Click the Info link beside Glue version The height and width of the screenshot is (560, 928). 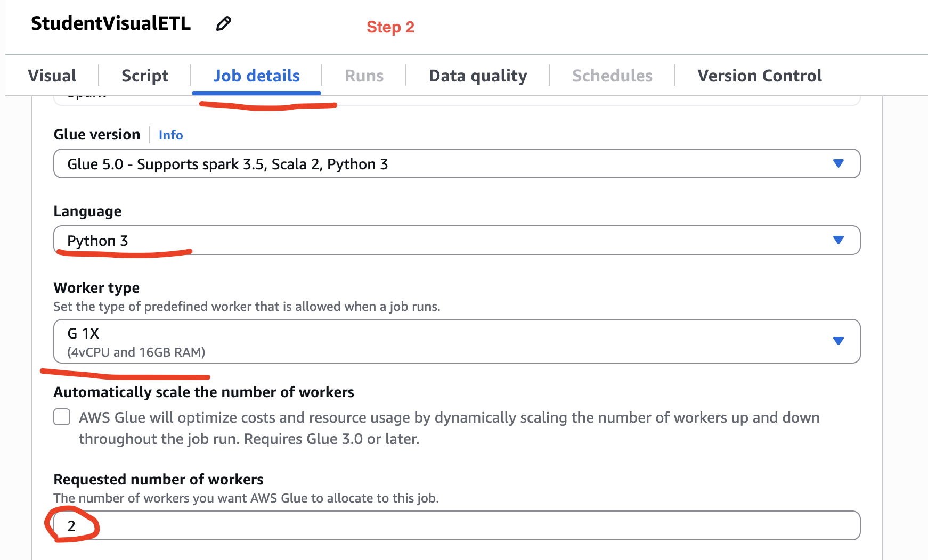pyautogui.click(x=170, y=135)
